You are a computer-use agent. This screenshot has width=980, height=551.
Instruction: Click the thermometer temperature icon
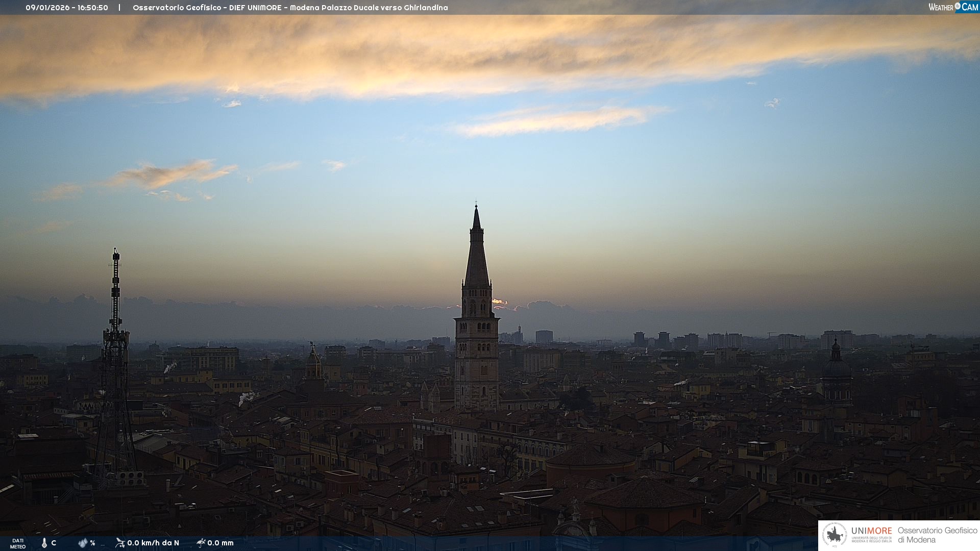click(x=44, y=543)
